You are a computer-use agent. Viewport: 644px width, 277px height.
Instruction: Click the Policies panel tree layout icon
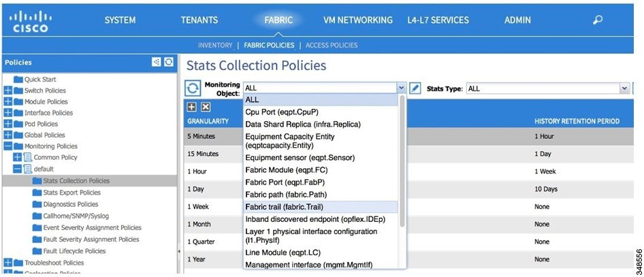pyautogui.click(x=157, y=62)
